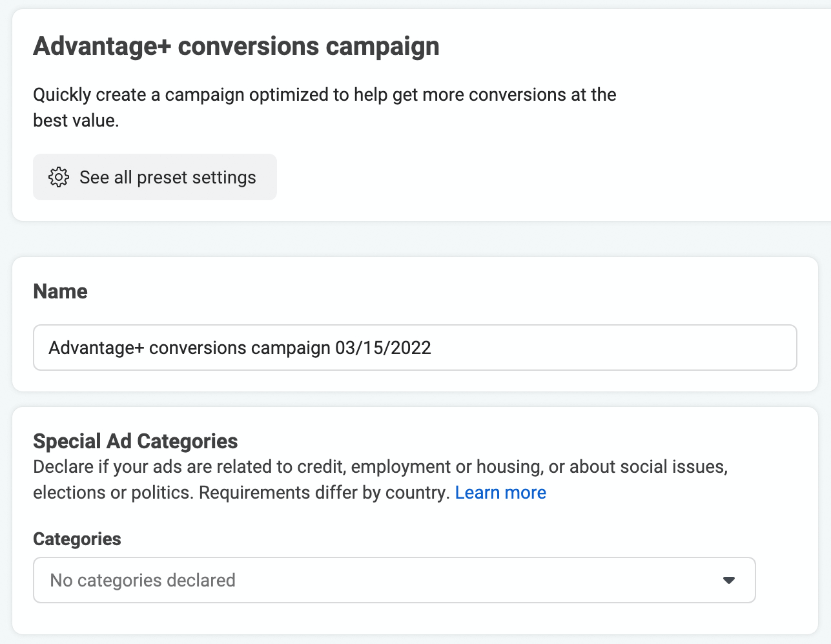Open the Learn more link
The width and height of the screenshot is (831, 644).
coord(500,493)
